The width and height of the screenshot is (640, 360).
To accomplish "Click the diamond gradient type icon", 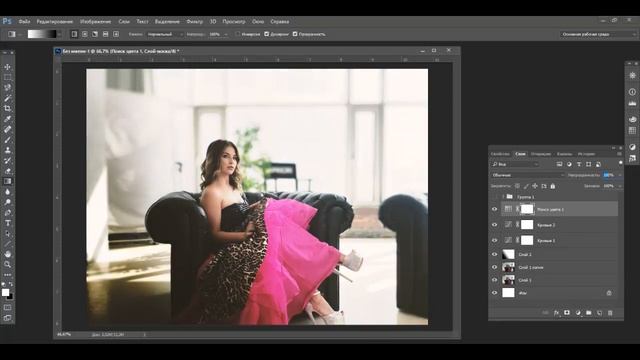I will point(116,34).
